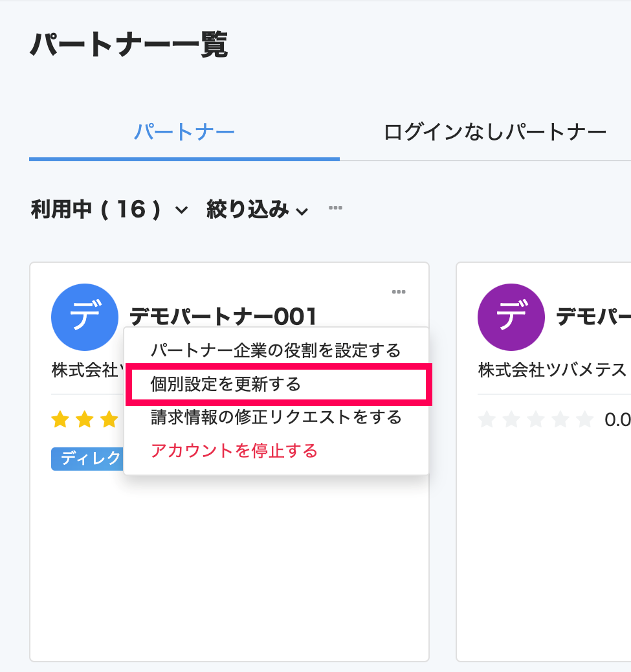
Task: Open the デモパートナー001 partner name
Action: pyautogui.click(x=223, y=317)
